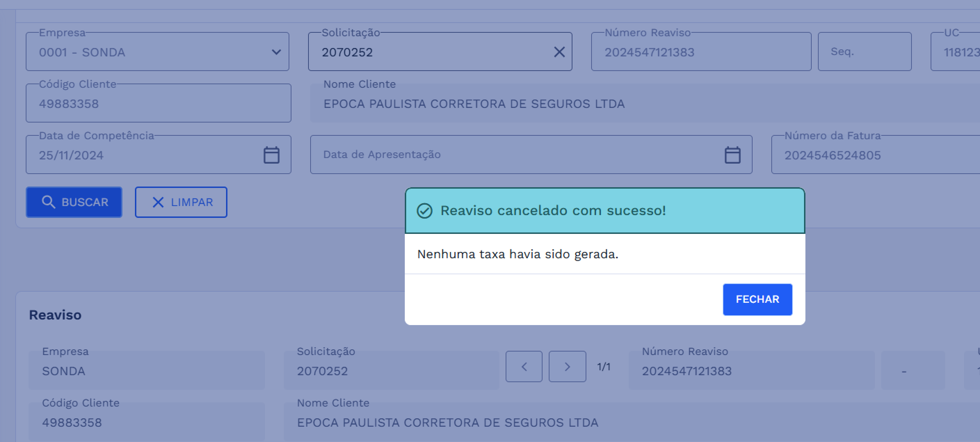
Task: Open the calendar for Data de Competência
Action: [x=271, y=155]
